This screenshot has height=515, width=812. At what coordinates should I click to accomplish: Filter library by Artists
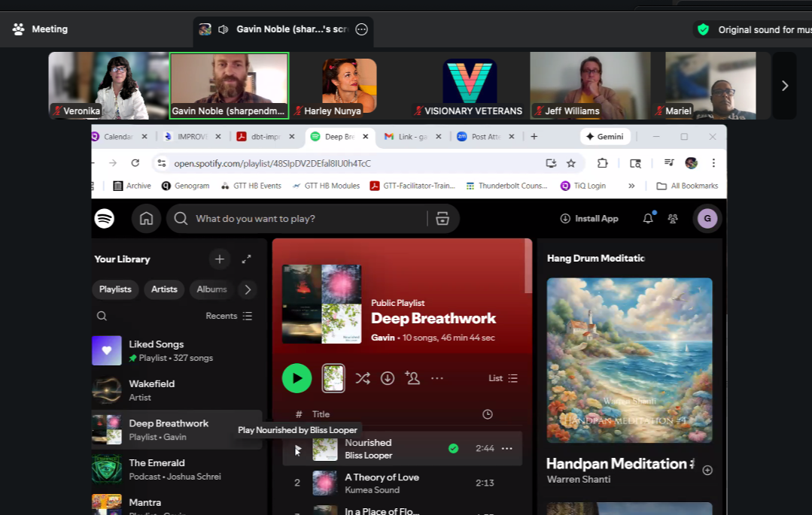pos(164,289)
